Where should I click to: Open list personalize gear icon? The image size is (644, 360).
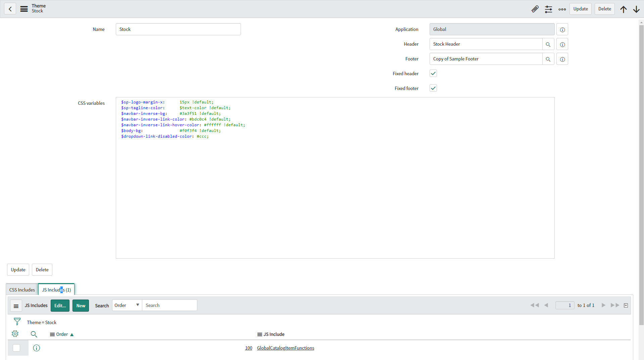pyautogui.click(x=15, y=334)
